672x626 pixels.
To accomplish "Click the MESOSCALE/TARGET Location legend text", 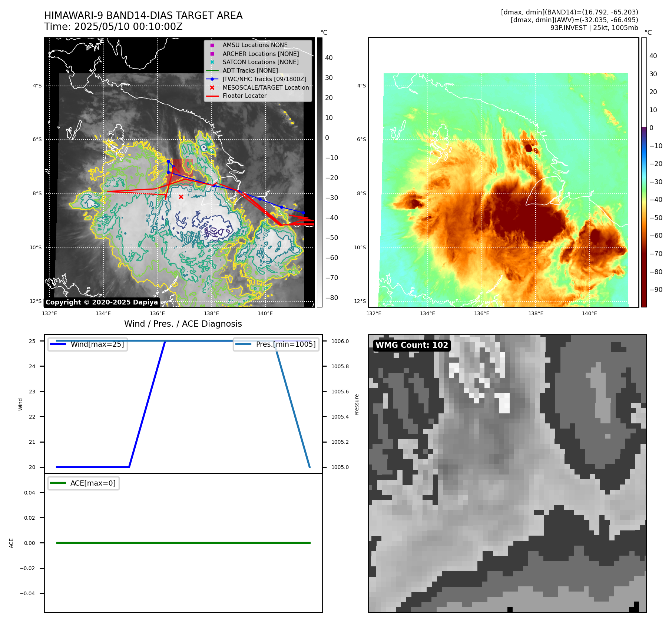I will (266, 88).
